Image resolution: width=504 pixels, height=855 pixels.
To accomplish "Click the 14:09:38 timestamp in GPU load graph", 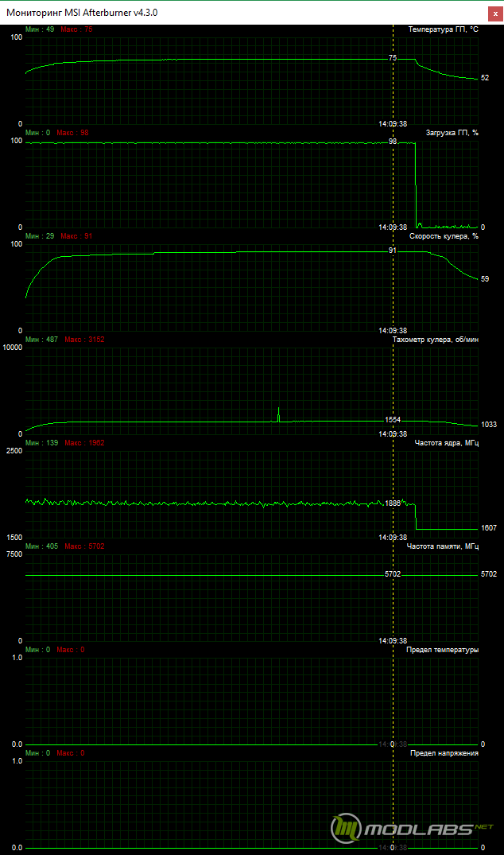I will [392, 227].
